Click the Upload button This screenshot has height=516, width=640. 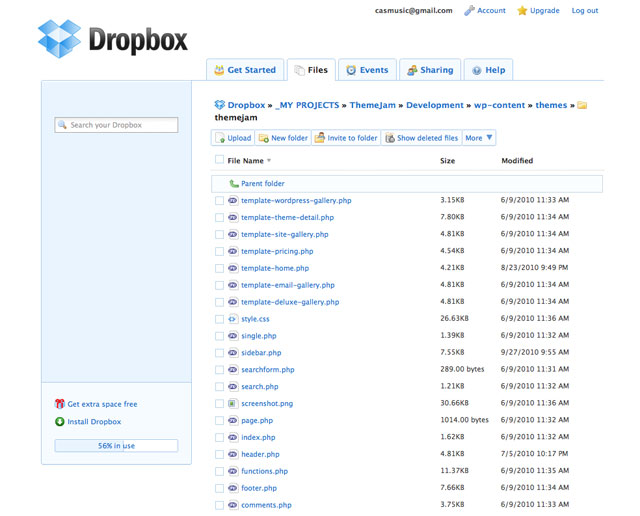pos(233,138)
